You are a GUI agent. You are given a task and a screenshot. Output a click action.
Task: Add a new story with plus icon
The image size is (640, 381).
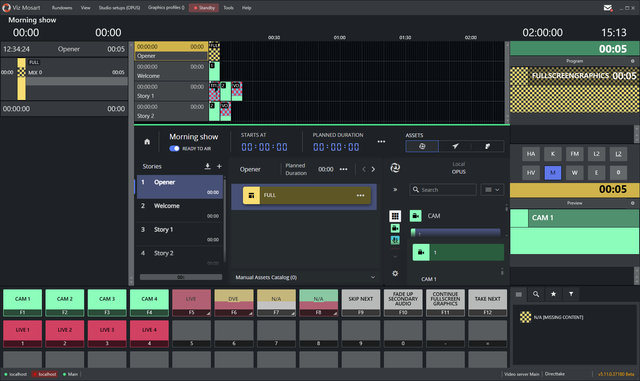[x=219, y=166]
